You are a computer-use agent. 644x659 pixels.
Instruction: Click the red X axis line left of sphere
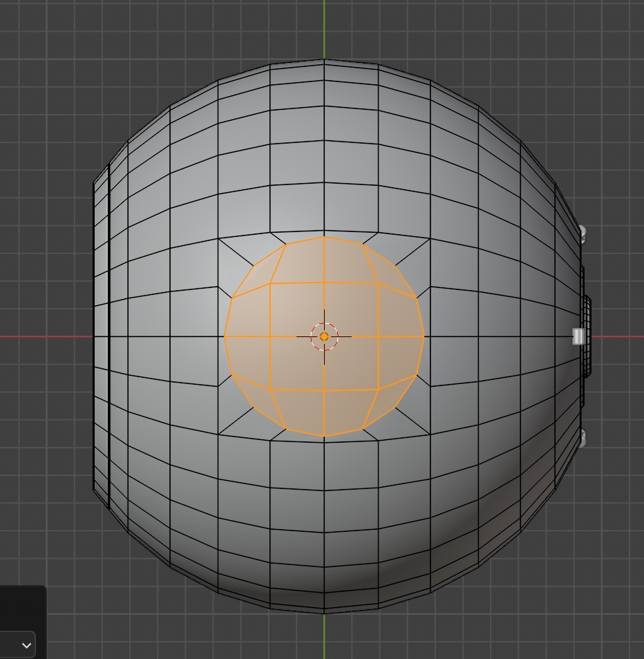(41, 336)
